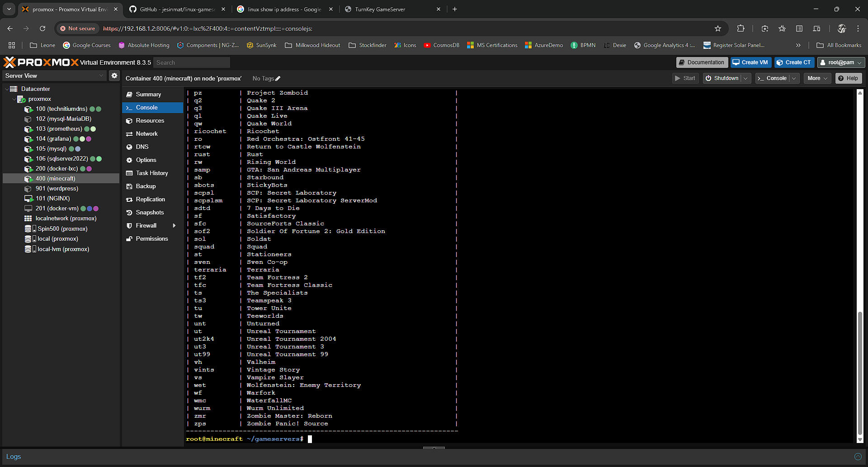Select VM 101 (NGINX)

pyautogui.click(x=52, y=199)
